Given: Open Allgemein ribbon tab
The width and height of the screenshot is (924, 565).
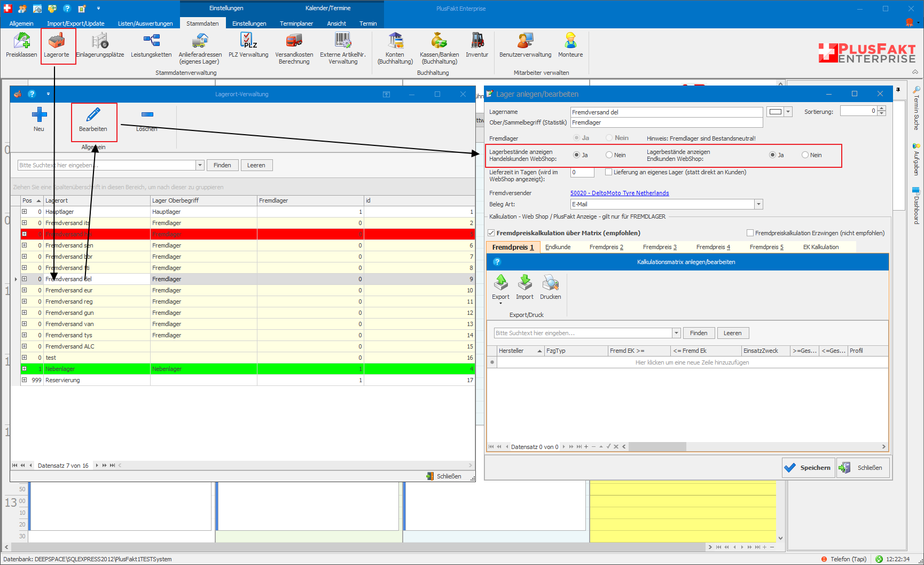Looking at the screenshot, I should pos(21,24).
